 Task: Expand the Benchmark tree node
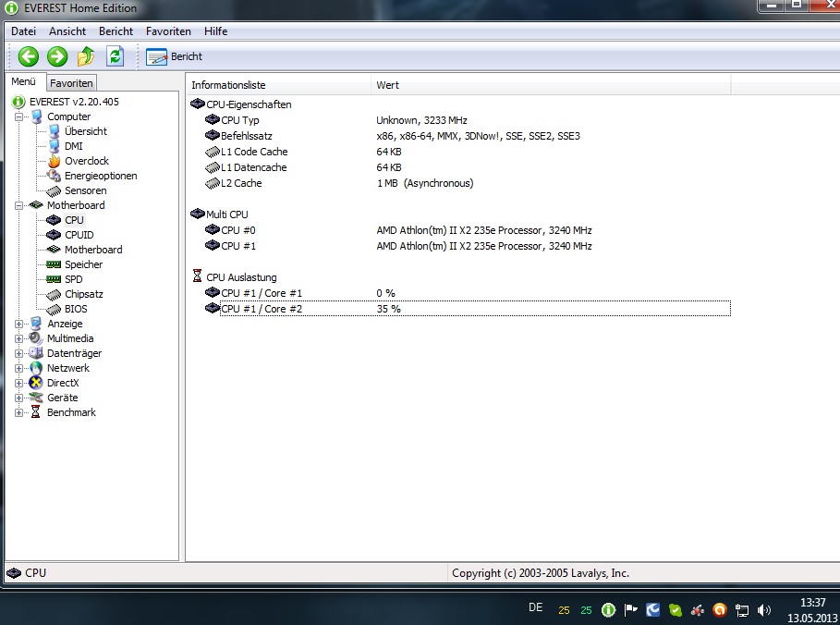(x=18, y=412)
